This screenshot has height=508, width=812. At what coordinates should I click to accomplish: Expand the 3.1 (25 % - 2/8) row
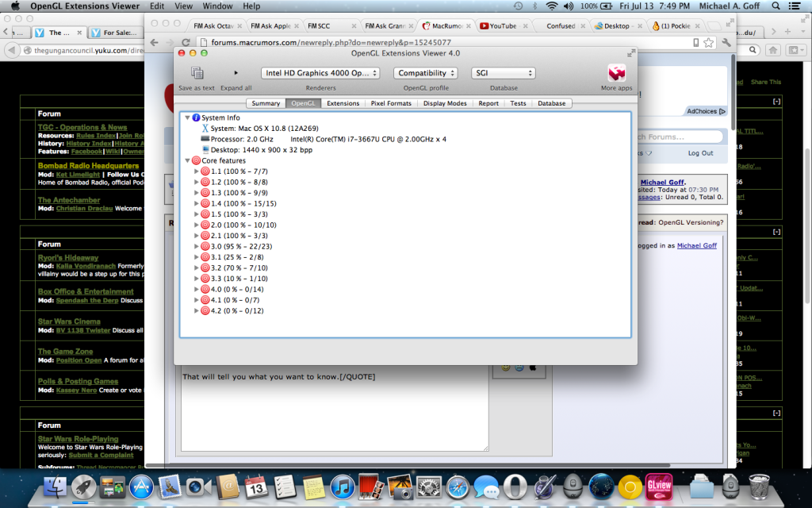pos(197,257)
